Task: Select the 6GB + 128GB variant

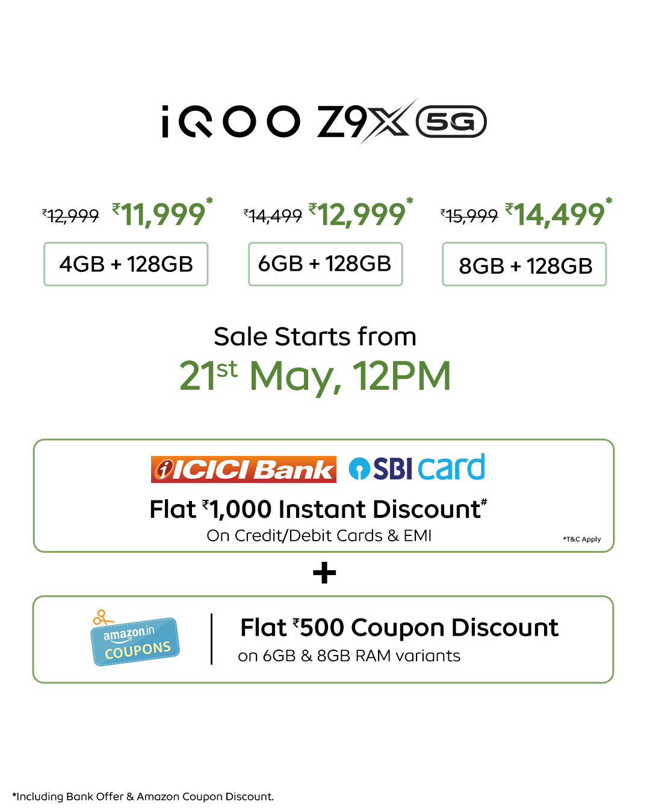Action: pos(325,263)
